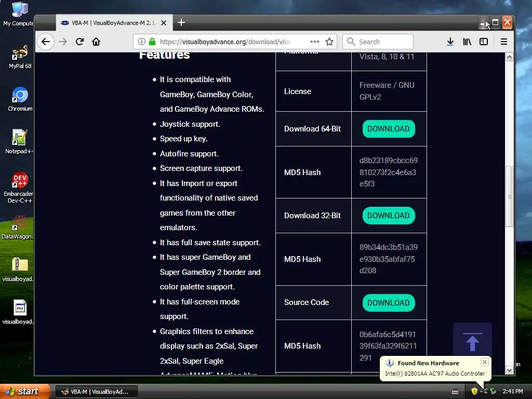Open a new browser tab

(x=181, y=22)
